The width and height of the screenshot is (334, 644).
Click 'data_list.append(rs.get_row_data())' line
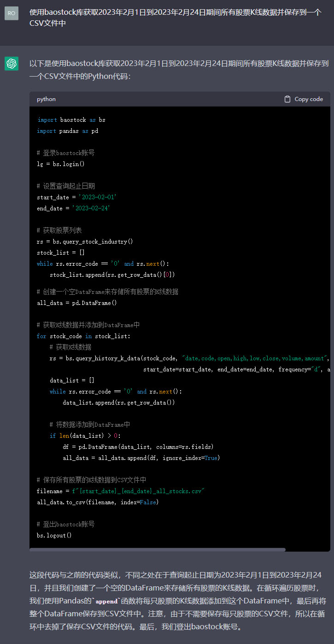pyautogui.click(x=119, y=403)
